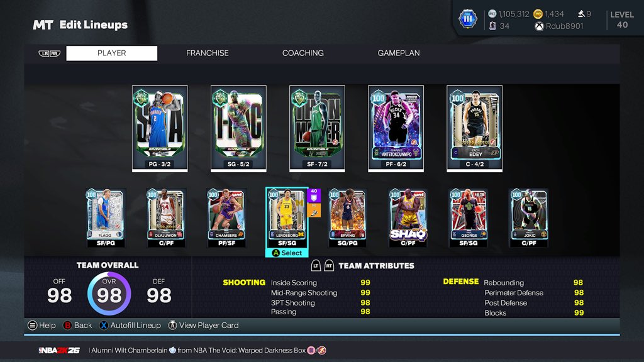
Task: Click the Mid-Range Shooting attribute row
Action: tap(320, 293)
